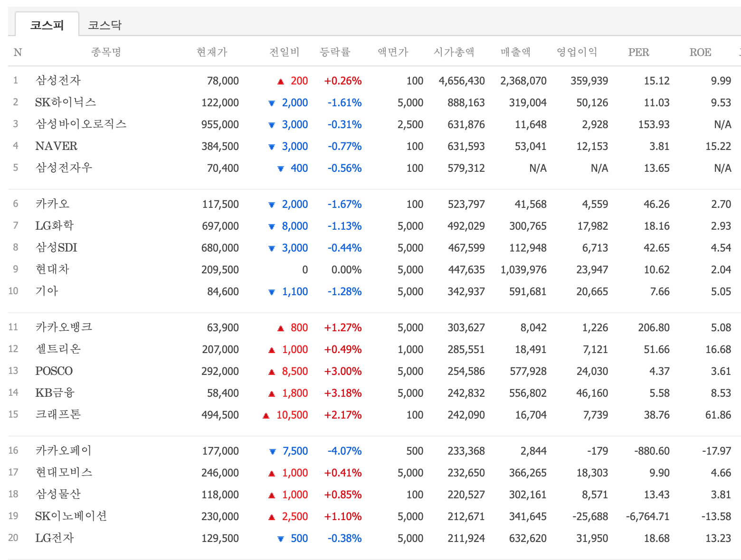Click the blue down arrow in LG전자 row

[281, 539]
